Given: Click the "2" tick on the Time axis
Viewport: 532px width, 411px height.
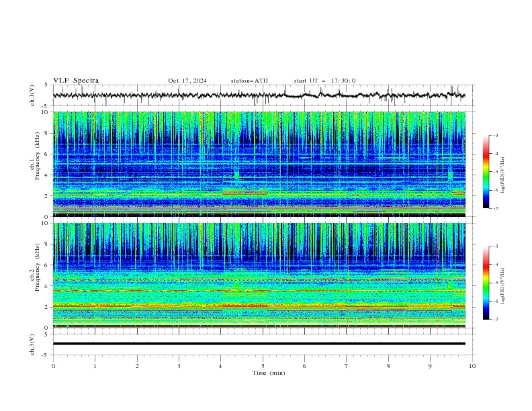Looking at the screenshot, I should point(137,366).
